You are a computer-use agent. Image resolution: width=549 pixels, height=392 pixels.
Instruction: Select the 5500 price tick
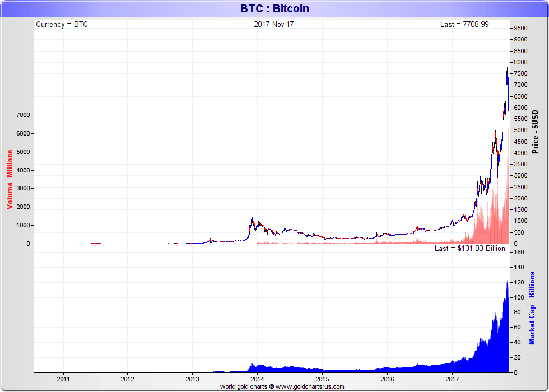coord(520,119)
